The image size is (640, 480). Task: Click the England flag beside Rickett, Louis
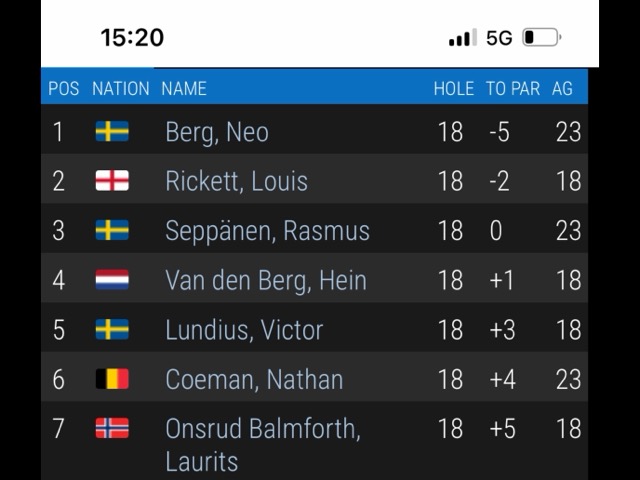[112, 181]
